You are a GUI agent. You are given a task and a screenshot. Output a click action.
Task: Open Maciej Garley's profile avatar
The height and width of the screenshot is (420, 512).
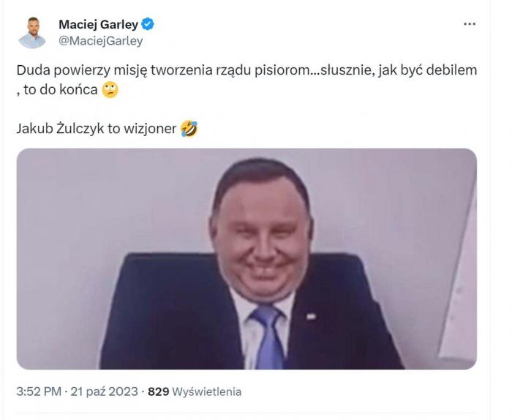tap(32, 32)
